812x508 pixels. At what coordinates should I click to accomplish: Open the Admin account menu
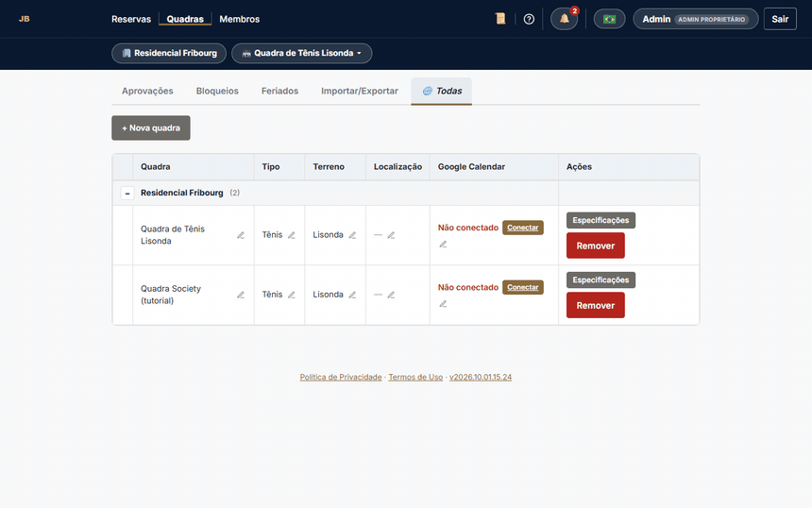[696, 19]
